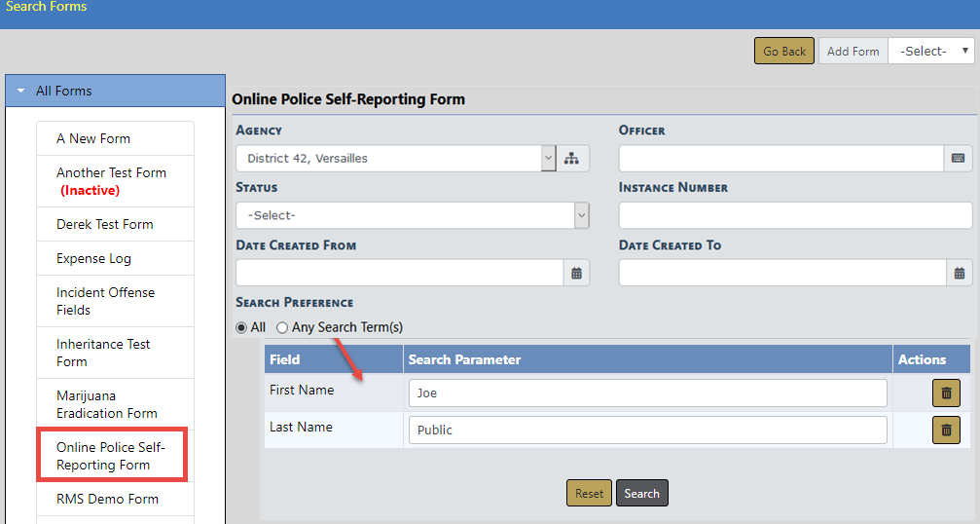980x524 pixels.
Task: Click the Go Back button
Action: (783, 52)
